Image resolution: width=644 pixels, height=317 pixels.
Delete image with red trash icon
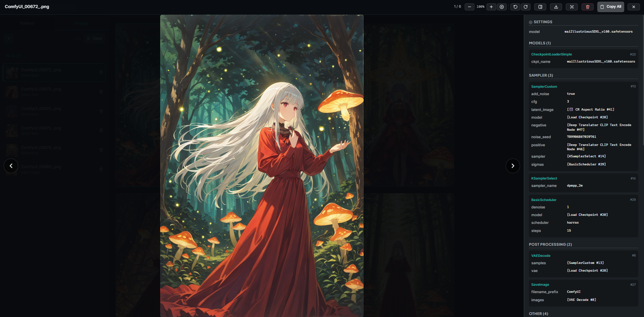click(588, 7)
